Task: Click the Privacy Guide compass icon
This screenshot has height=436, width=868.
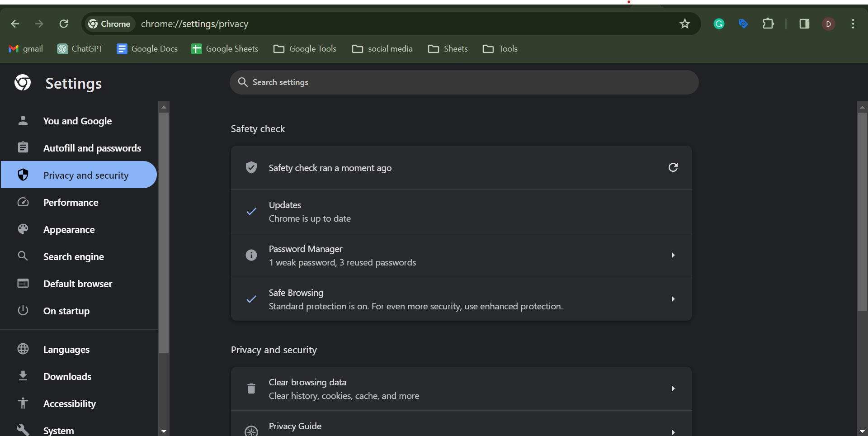Action: (x=251, y=431)
